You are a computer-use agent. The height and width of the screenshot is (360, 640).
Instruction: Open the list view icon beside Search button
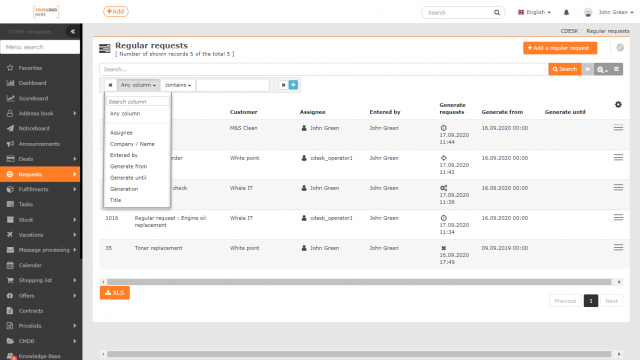[x=616, y=69]
